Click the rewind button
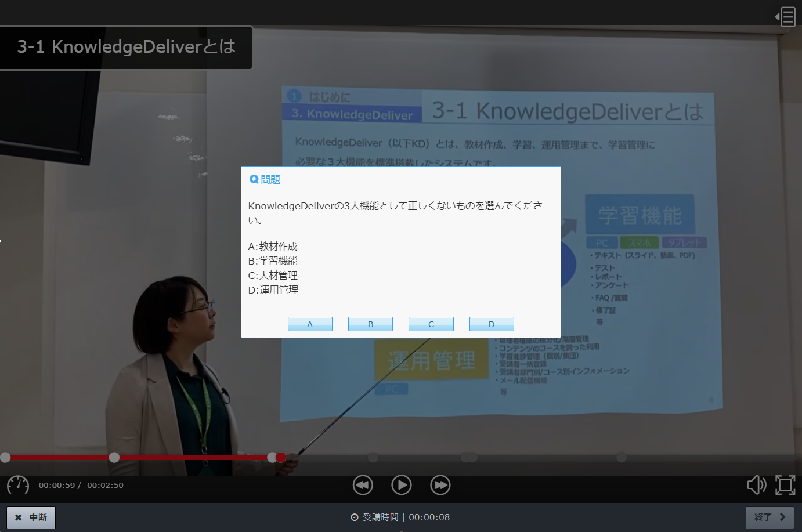Viewport: 802px width, 532px height. pos(363,485)
